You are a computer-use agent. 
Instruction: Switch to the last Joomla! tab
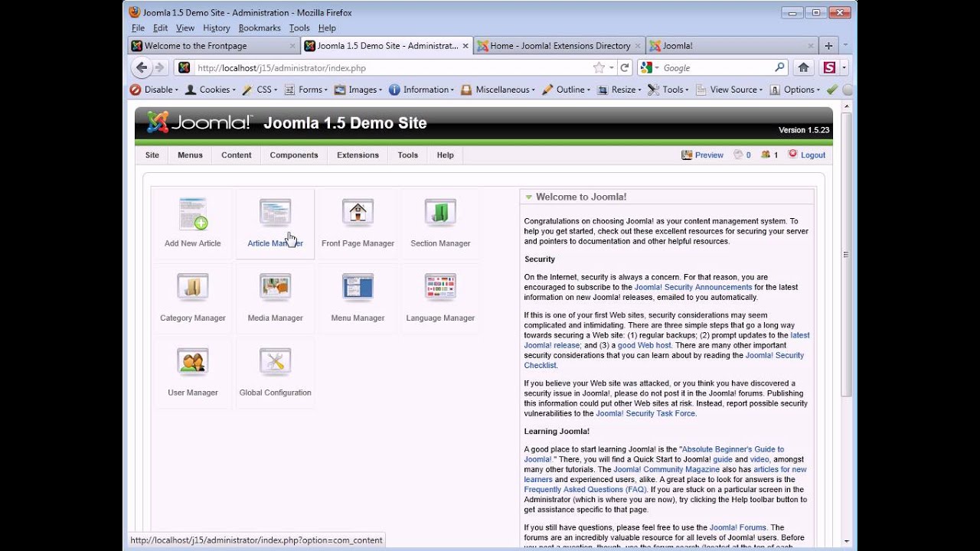pyautogui.click(x=732, y=46)
